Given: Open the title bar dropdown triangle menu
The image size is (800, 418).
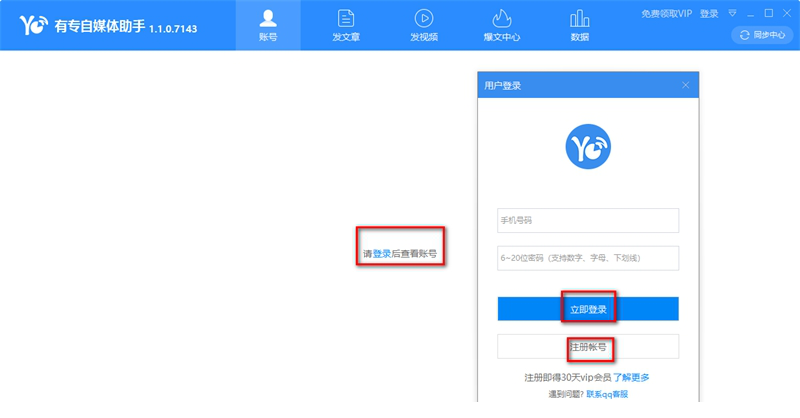Looking at the screenshot, I should (733, 13).
